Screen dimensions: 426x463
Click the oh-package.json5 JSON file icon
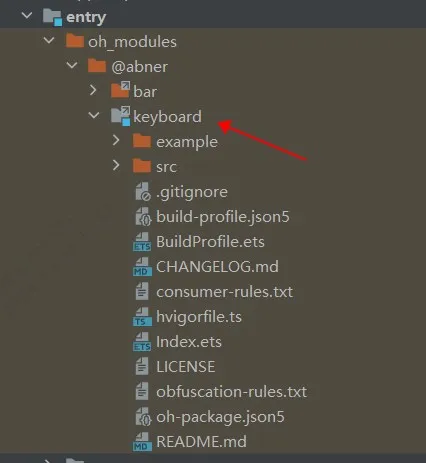tap(143, 417)
